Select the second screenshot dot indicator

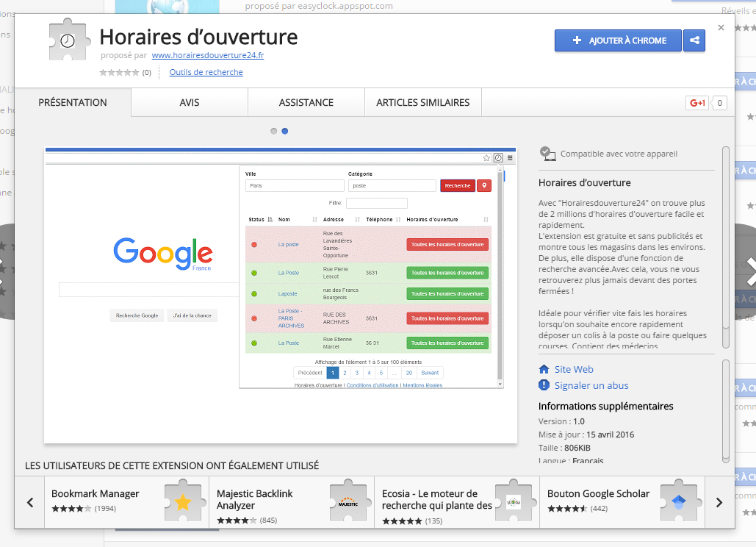pos(285,131)
